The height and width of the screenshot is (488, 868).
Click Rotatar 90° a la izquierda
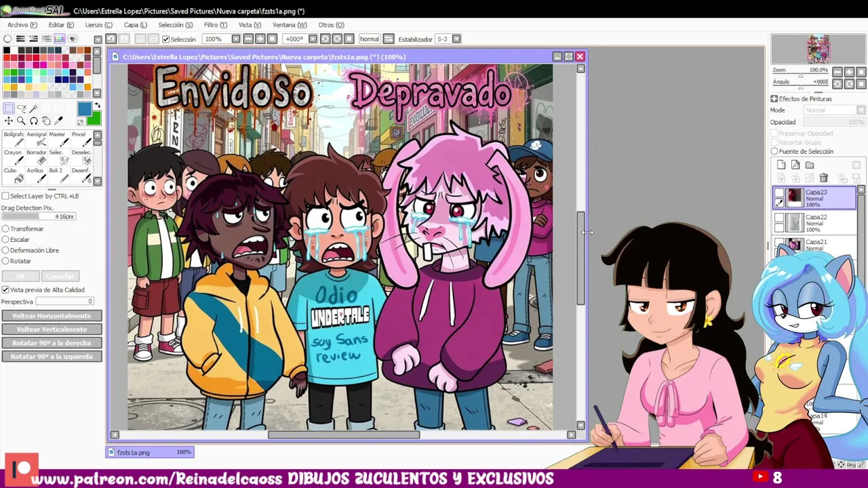[52, 357]
